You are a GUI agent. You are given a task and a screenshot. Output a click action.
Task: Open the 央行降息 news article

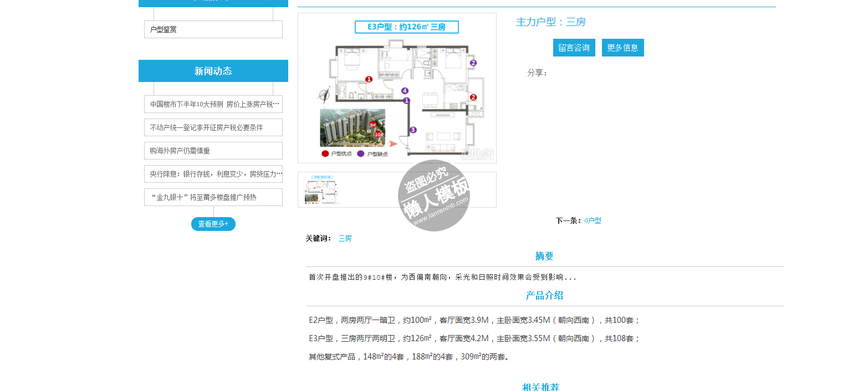pyautogui.click(x=213, y=174)
